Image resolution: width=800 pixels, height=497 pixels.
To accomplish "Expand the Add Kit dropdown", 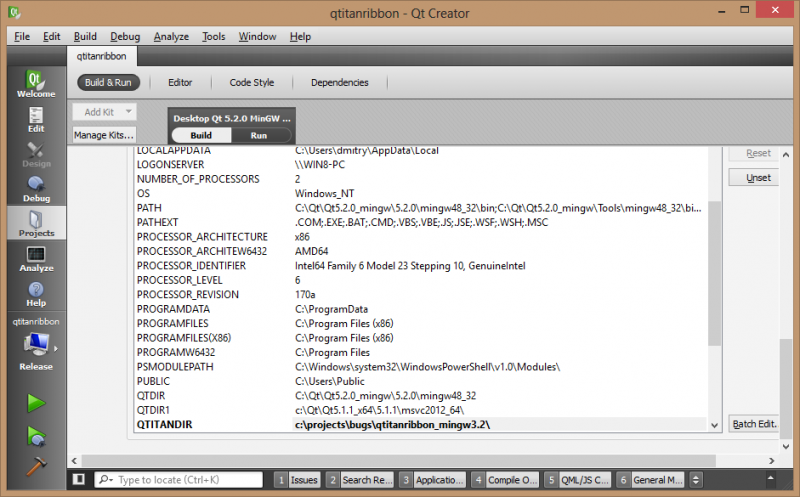I will [104, 112].
